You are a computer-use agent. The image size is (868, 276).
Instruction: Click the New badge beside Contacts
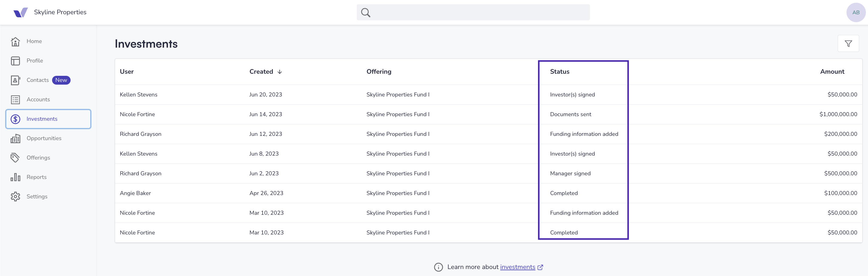(x=61, y=80)
